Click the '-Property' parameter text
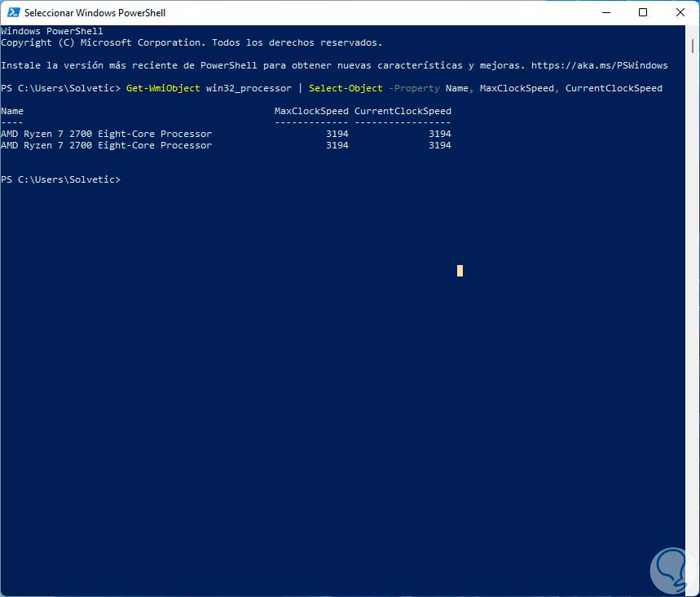Image resolution: width=700 pixels, height=597 pixels. coord(414,88)
